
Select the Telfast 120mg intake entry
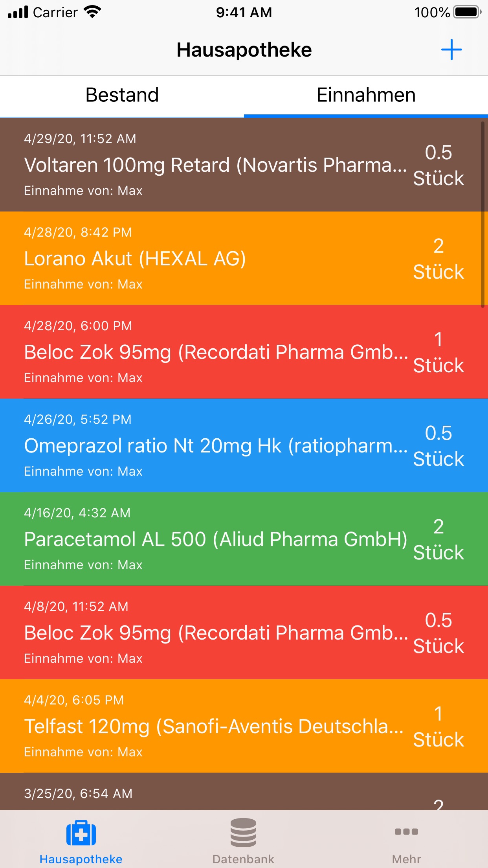click(244, 726)
